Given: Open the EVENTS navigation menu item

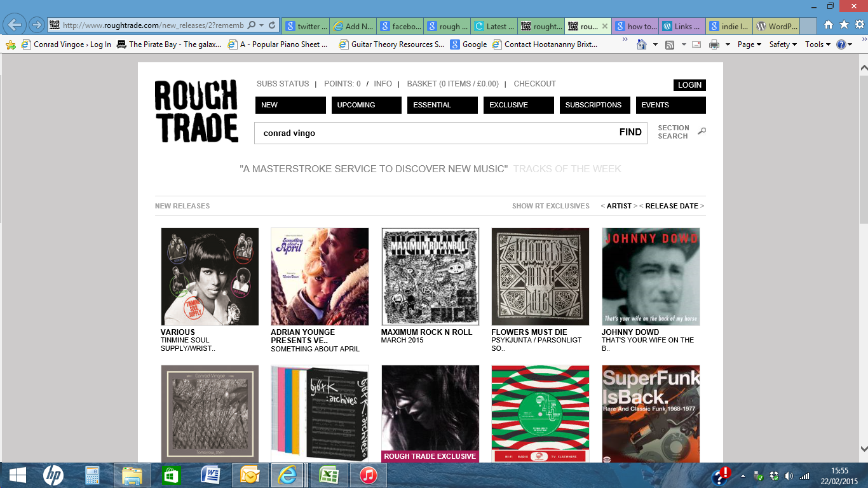Looking at the screenshot, I should pos(671,105).
